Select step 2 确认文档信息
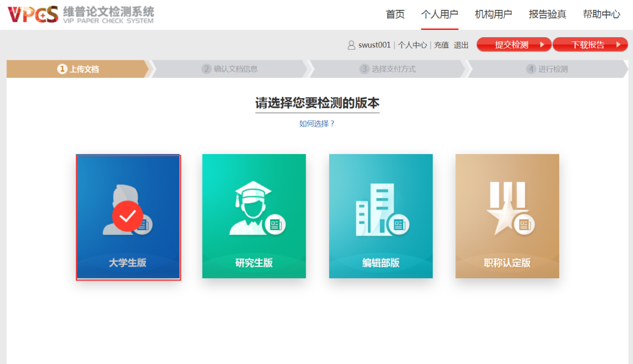Viewport: 633px width, 364px height. click(230, 69)
